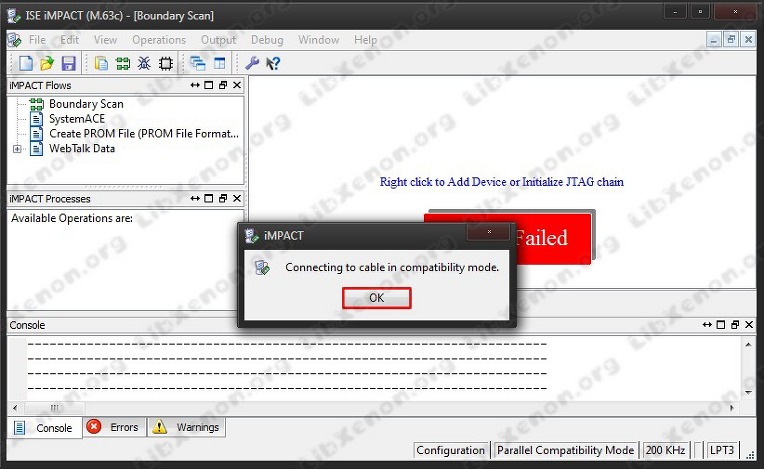Click the bug-shaped debug toolbar icon
The image size is (764, 469).
coord(144,63)
